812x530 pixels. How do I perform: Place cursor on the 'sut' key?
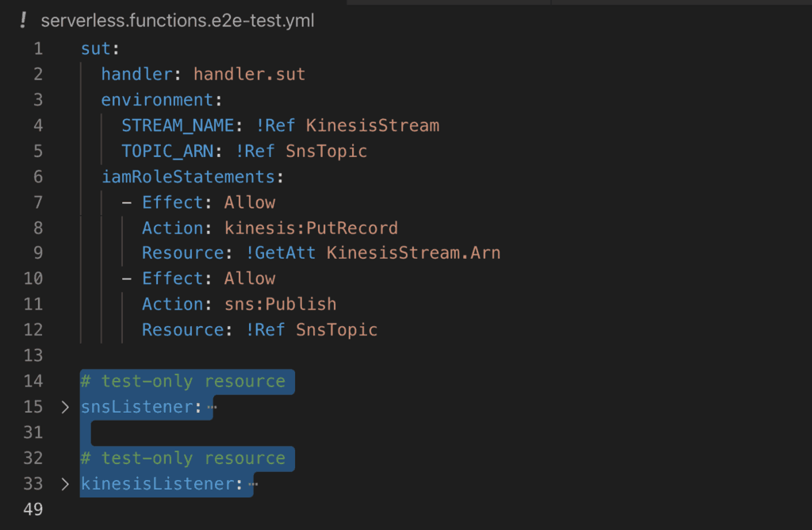(x=96, y=49)
